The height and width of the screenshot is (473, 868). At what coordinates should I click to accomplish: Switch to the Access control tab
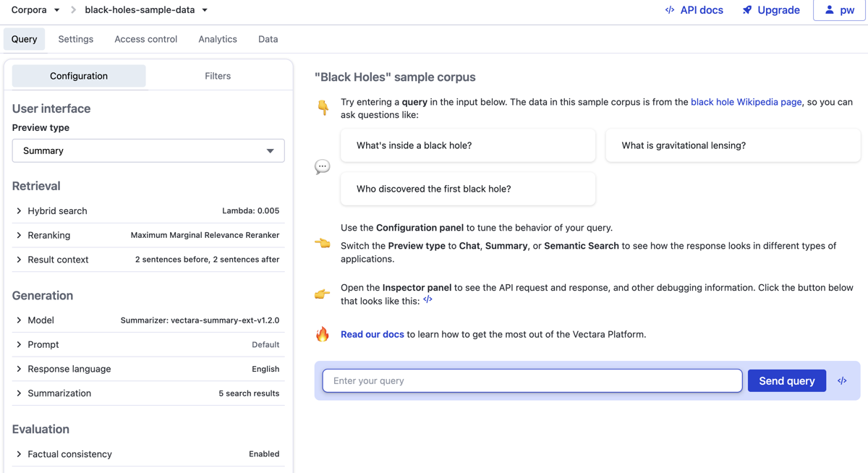click(145, 39)
